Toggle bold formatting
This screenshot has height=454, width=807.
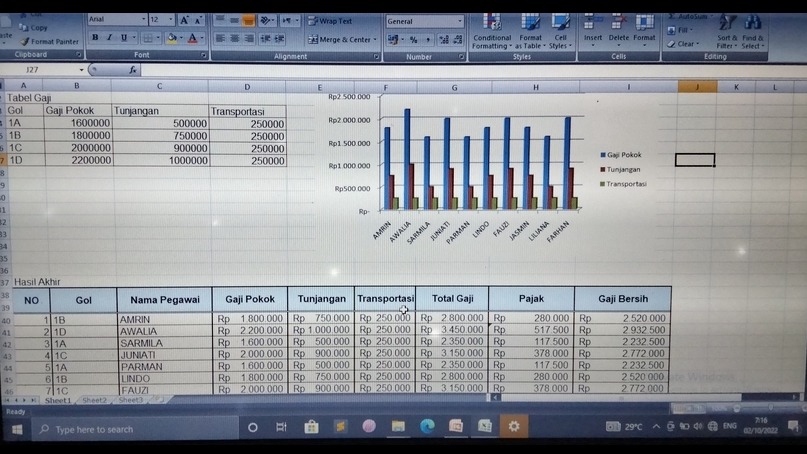96,38
